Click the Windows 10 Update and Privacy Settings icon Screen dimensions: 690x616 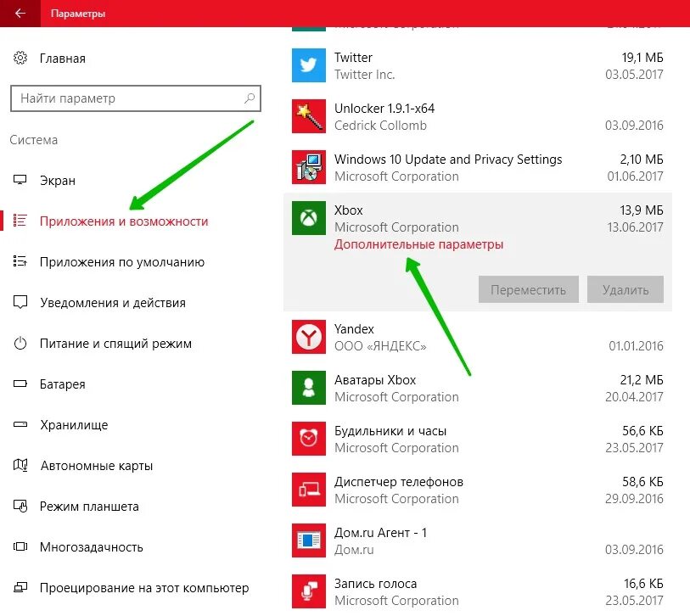pyautogui.click(x=308, y=167)
